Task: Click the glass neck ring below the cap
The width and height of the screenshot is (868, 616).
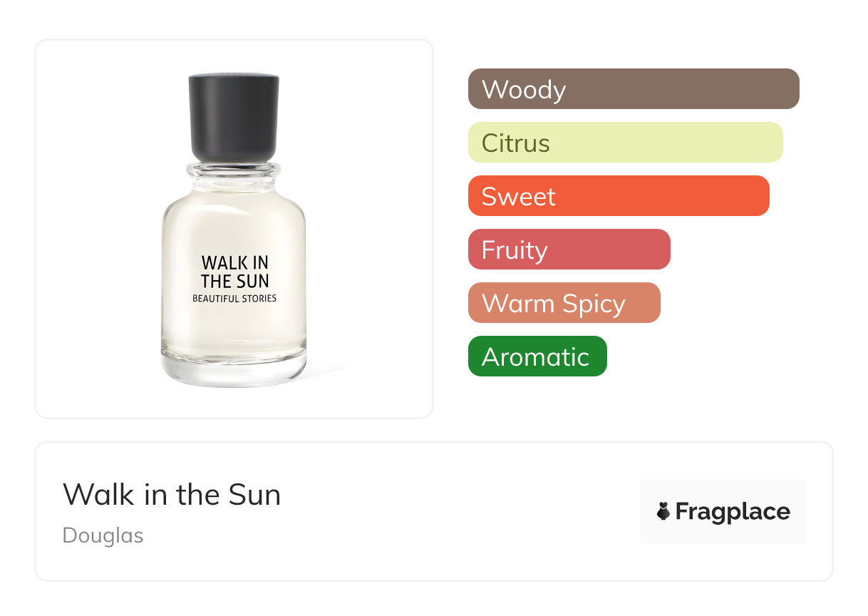Action: tap(234, 170)
